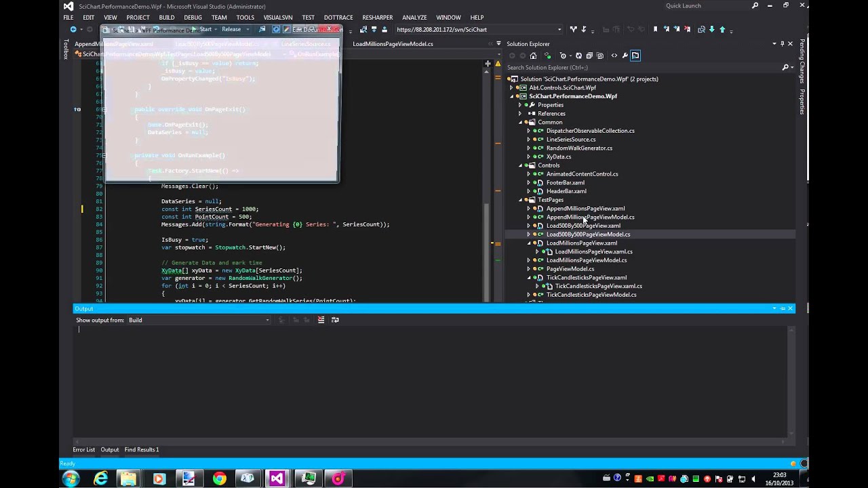868x488 pixels.
Task: Pin the Solution Explorer panel (auto hide)
Action: coord(782,43)
